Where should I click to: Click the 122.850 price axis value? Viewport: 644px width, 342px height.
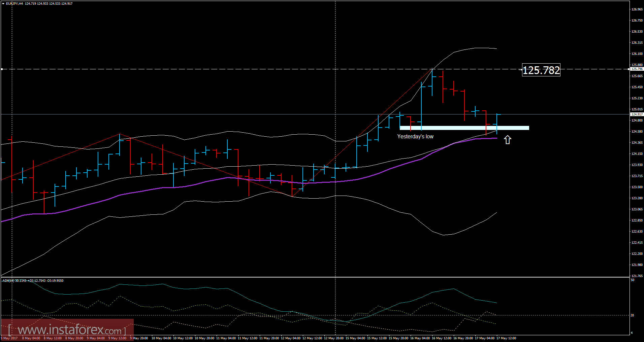[x=637, y=220]
